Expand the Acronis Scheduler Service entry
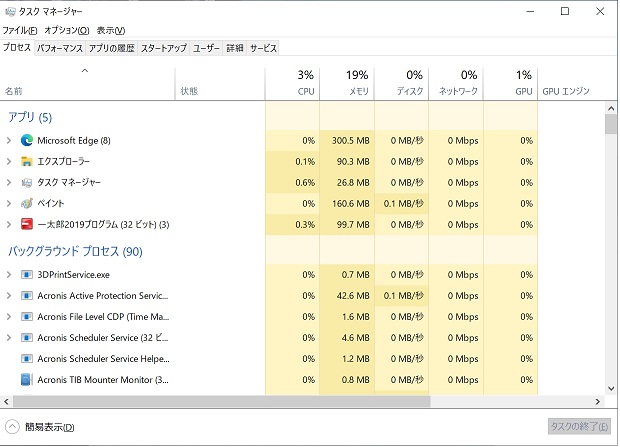The image size is (620, 447). tap(9, 337)
